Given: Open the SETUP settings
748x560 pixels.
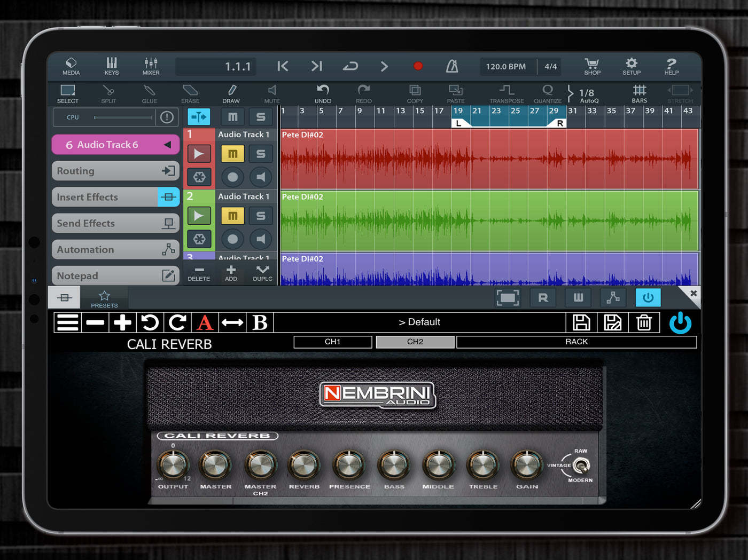Looking at the screenshot, I should click(632, 66).
